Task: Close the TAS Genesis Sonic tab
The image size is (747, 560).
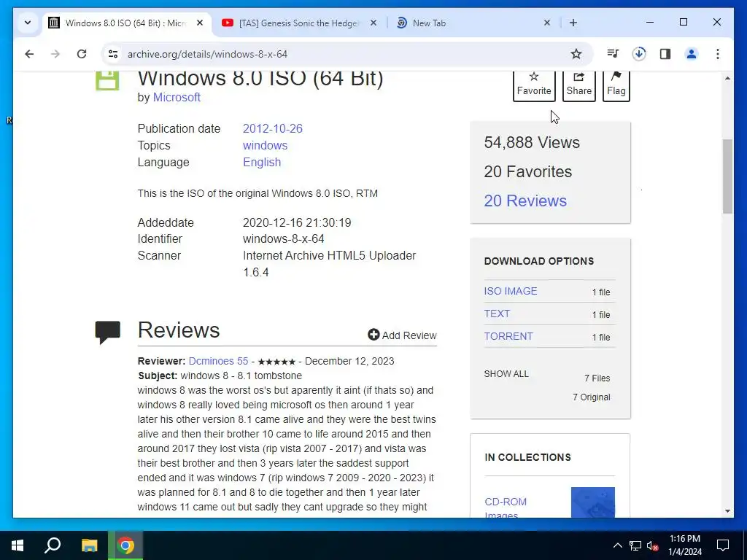Action: [x=373, y=23]
